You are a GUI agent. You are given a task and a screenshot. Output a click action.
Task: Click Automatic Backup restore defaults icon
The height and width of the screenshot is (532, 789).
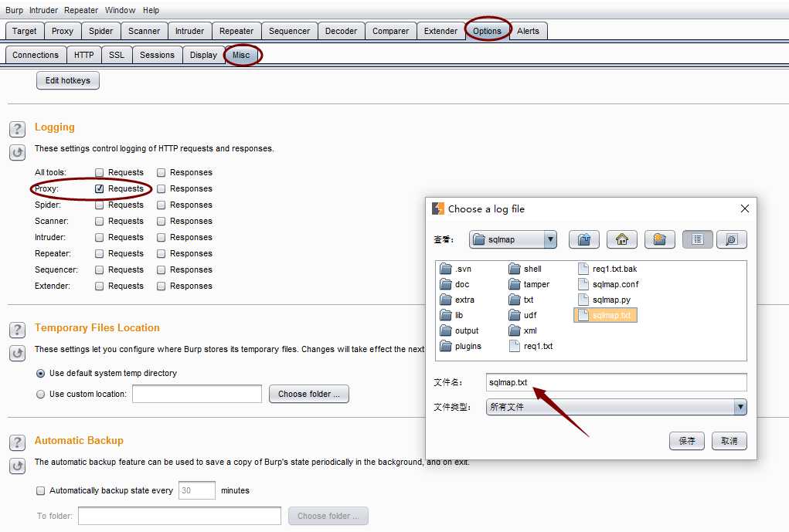pos(17,466)
